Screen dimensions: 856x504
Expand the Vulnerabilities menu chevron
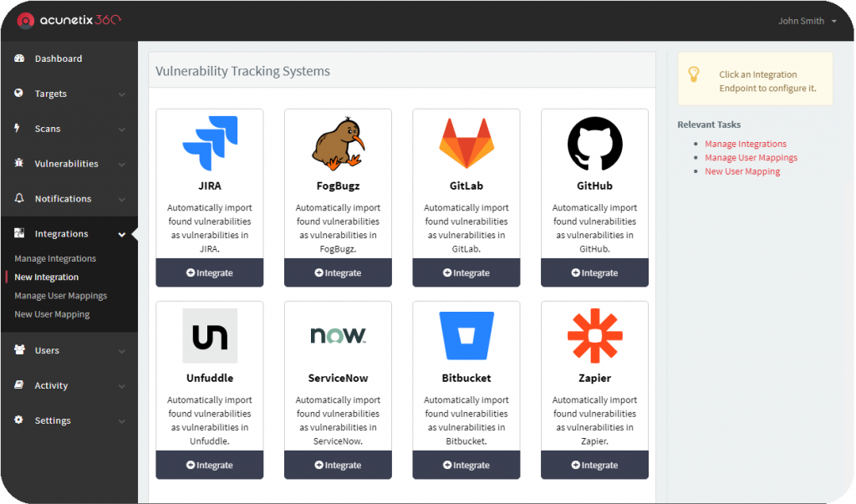point(122,165)
